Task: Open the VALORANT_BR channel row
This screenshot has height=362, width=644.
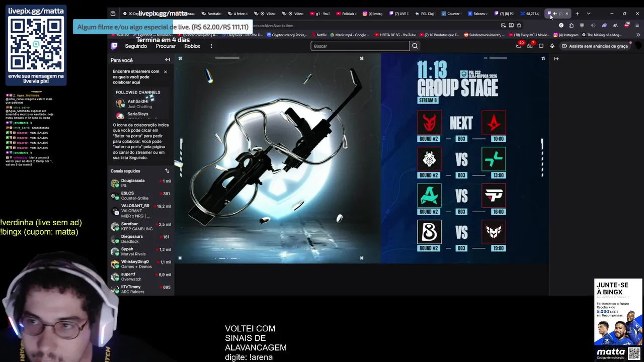Action: [x=141, y=211]
